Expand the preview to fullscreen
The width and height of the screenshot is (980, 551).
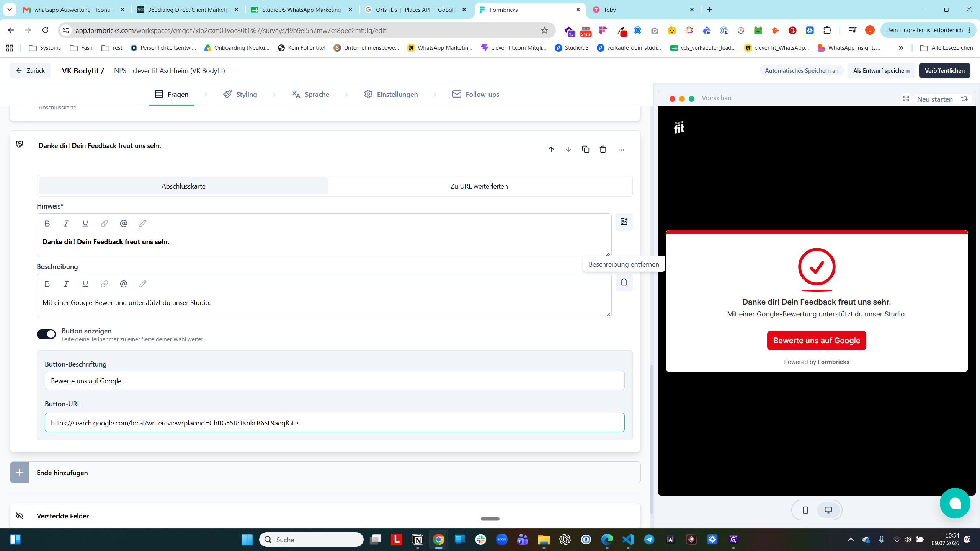click(x=906, y=99)
